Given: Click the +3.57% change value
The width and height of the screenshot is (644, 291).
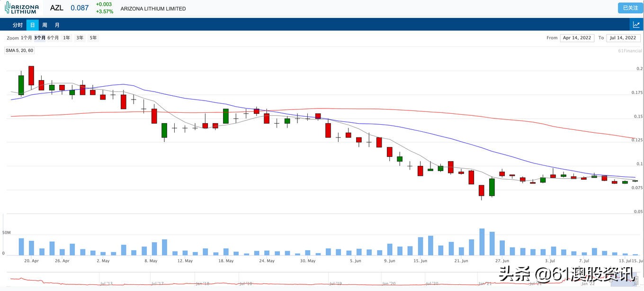Looking at the screenshot, I should tap(105, 12).
